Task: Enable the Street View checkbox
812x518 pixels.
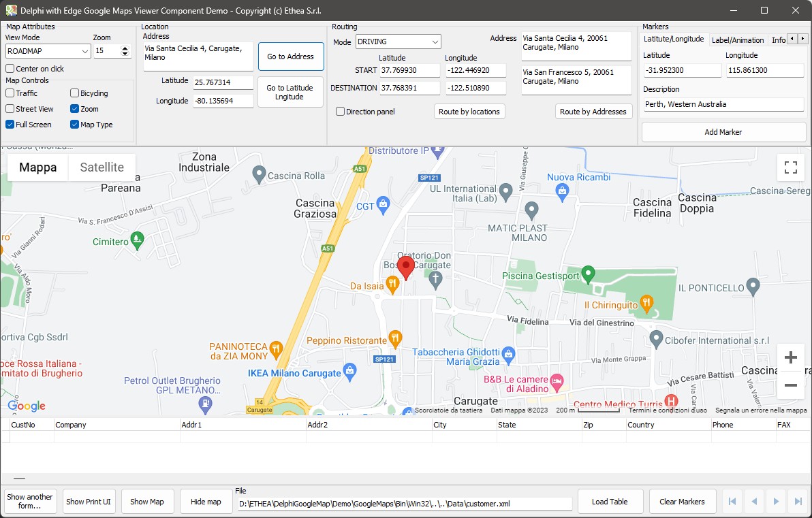Action: (x=10, y=109)
